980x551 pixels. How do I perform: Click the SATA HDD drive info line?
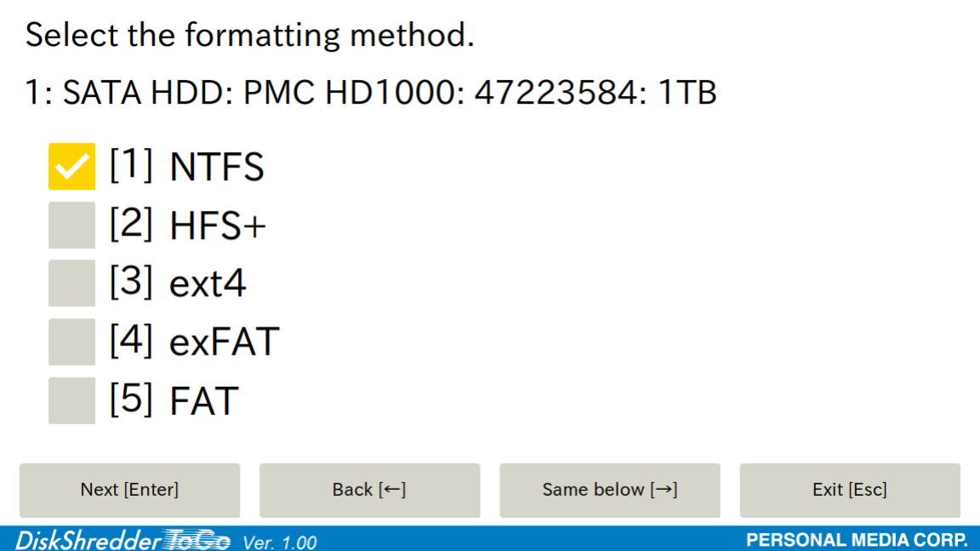pyautogui.click(x=371, y=93)
